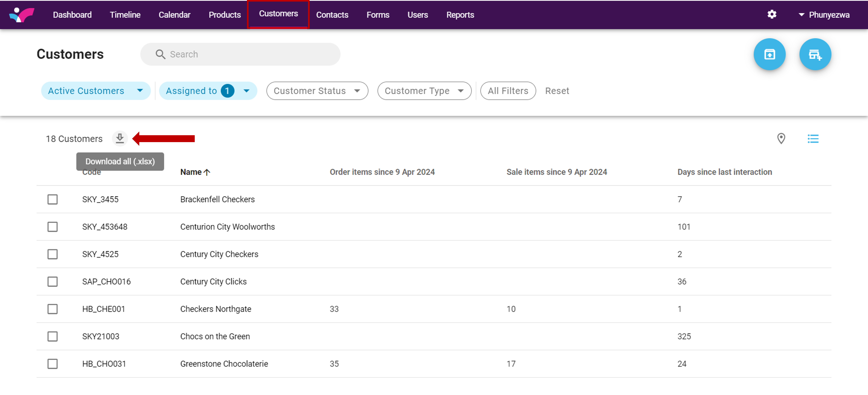Click the blue upload import button

click(x=769, y=54)
